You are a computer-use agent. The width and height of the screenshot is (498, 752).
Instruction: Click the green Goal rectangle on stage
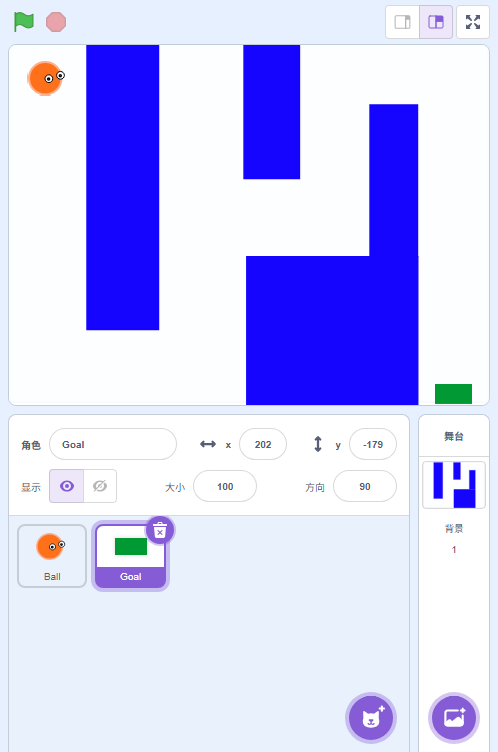(x=453, y=394)
